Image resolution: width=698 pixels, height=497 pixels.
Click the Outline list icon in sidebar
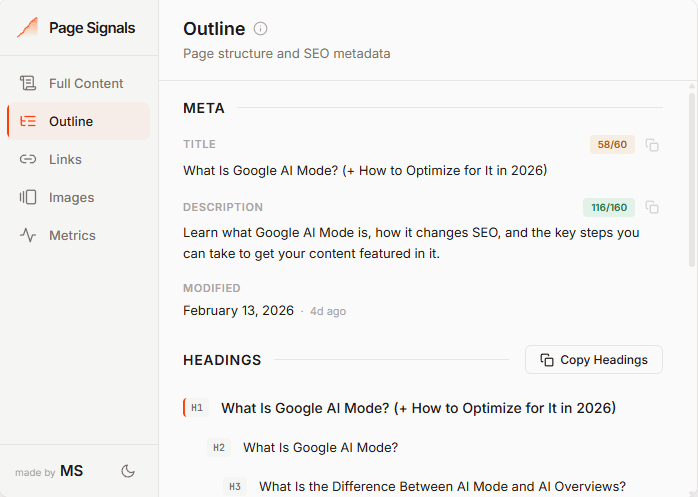tap(28, 121)
